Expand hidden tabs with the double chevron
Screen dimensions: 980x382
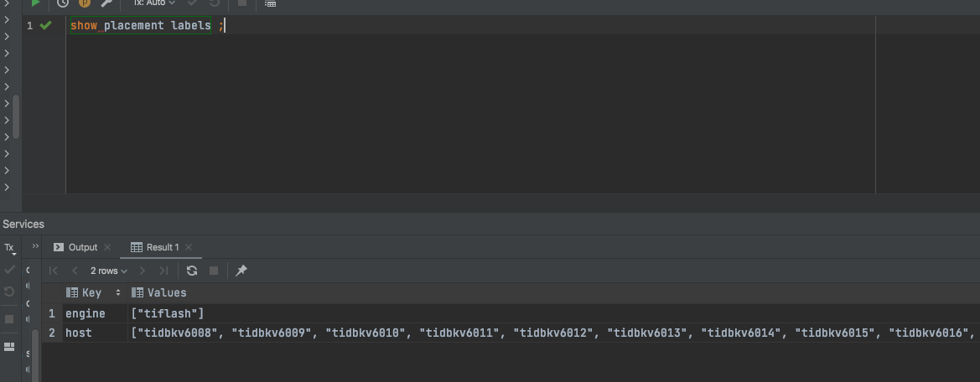point(35,247)
